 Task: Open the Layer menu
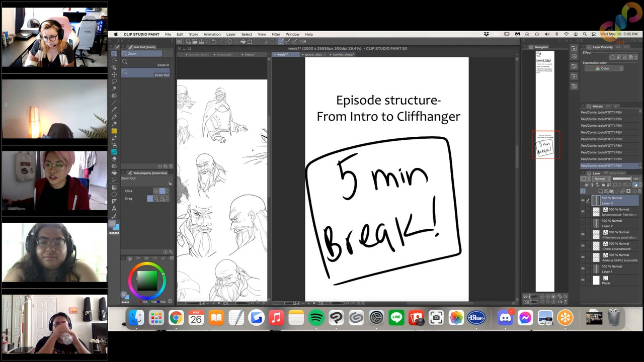(231, 34)
